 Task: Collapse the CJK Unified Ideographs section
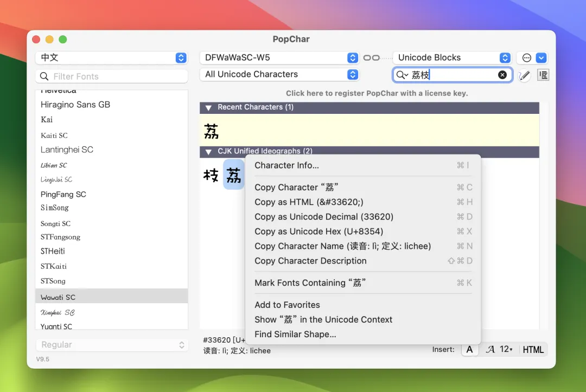(x=208, y=151)
